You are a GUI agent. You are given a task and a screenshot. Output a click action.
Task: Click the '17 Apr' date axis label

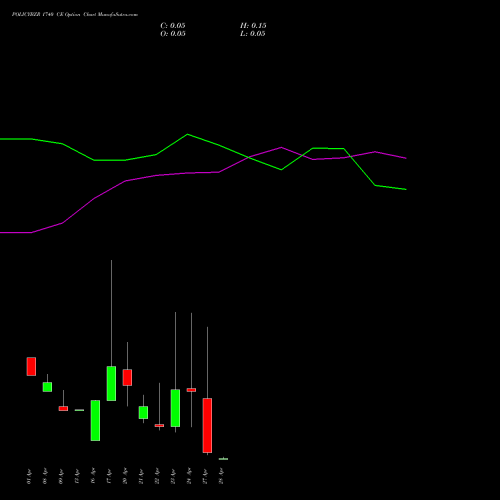(109, 476)
